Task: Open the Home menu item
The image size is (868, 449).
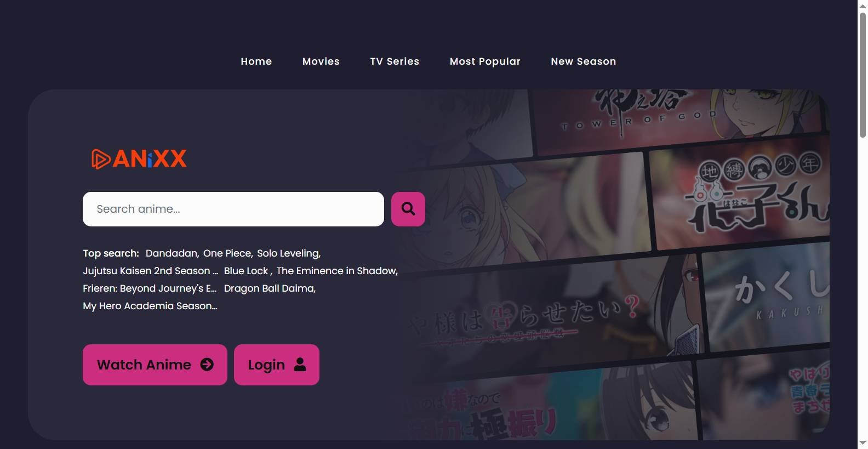Action: coord(256,61)
